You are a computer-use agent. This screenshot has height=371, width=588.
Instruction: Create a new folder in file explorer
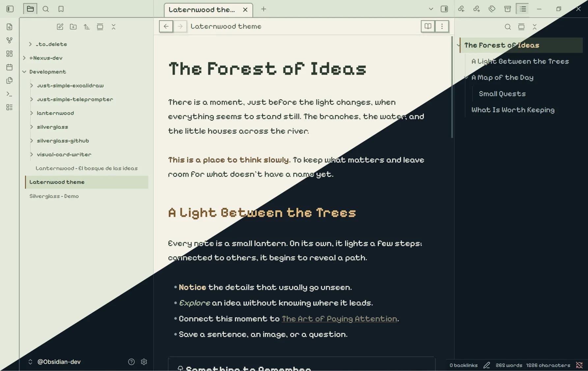pos(73,27)
